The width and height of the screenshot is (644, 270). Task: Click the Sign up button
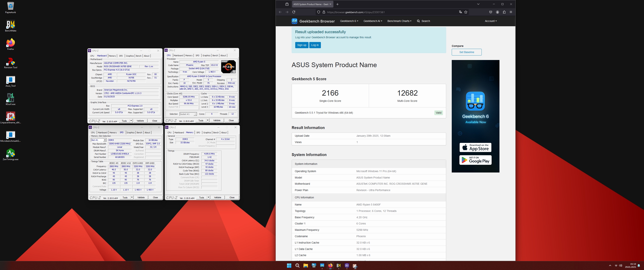(x=301, y=45)
